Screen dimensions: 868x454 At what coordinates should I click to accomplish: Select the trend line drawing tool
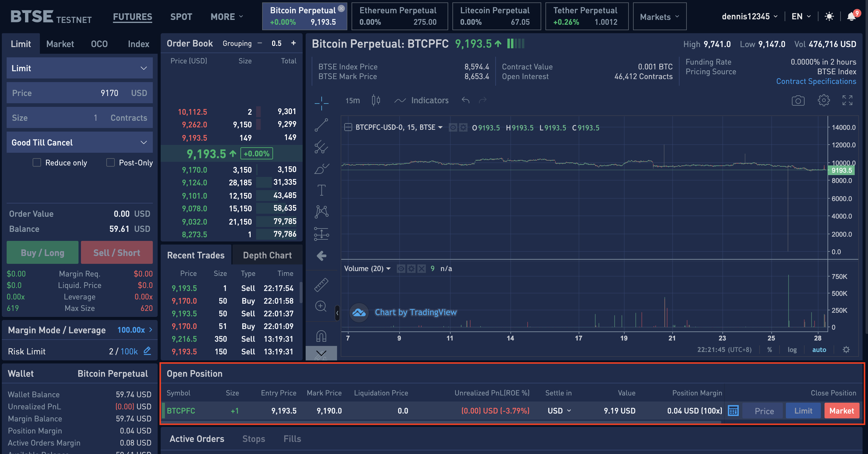(x=321, y=125)
